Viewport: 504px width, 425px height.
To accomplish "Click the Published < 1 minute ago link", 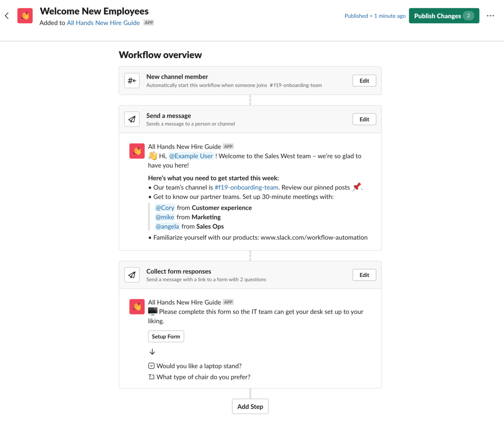I will [x=374, y=16].
